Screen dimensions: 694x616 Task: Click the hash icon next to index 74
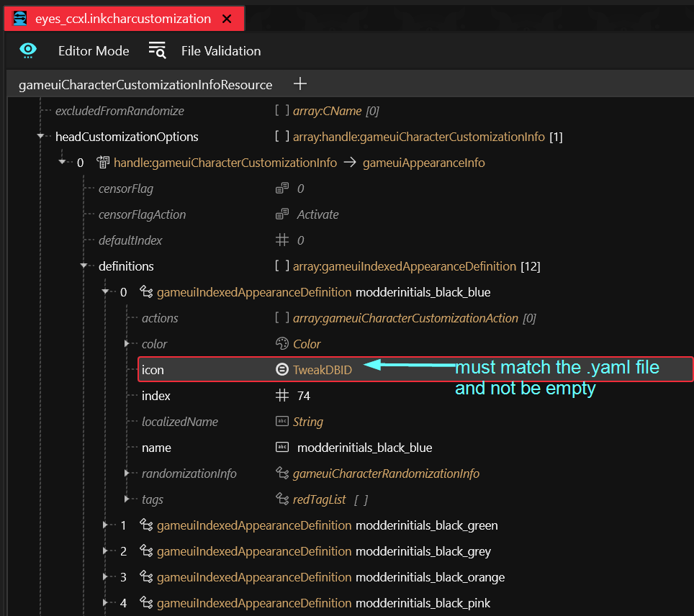(282, 396)
